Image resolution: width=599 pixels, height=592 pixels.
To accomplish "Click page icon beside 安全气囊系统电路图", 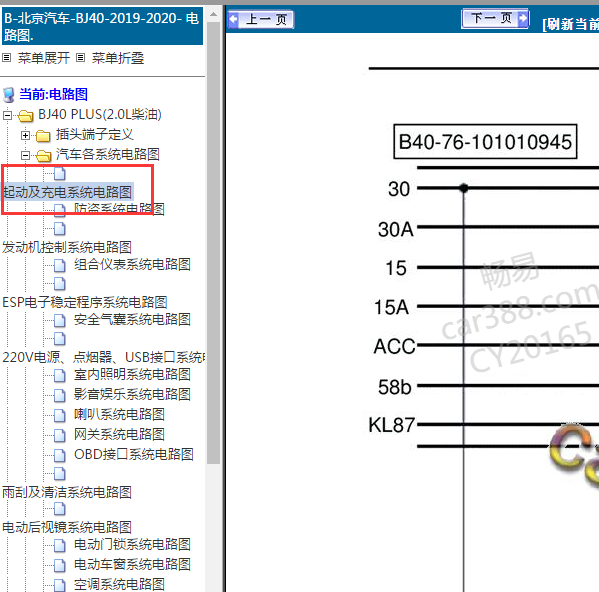I will pos(60,320).
